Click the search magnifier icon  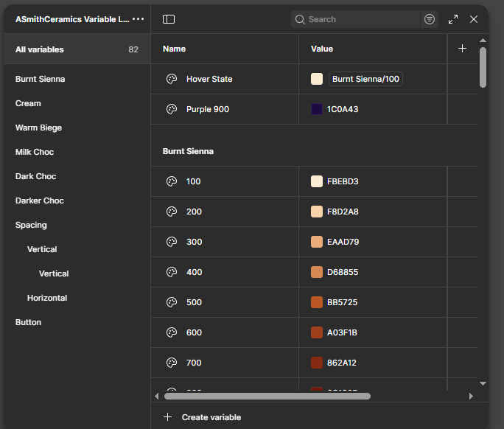(300, 19)
